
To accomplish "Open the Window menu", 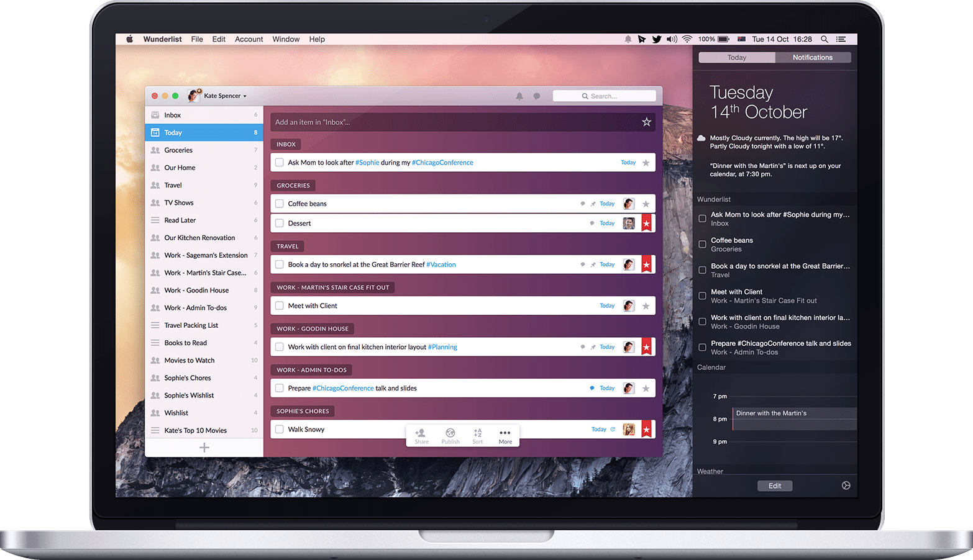I will [x=286, y=39].
